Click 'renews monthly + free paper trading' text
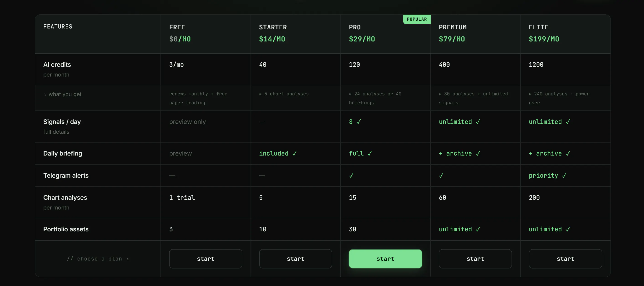 pyautogui.click(x=198, y=98)
